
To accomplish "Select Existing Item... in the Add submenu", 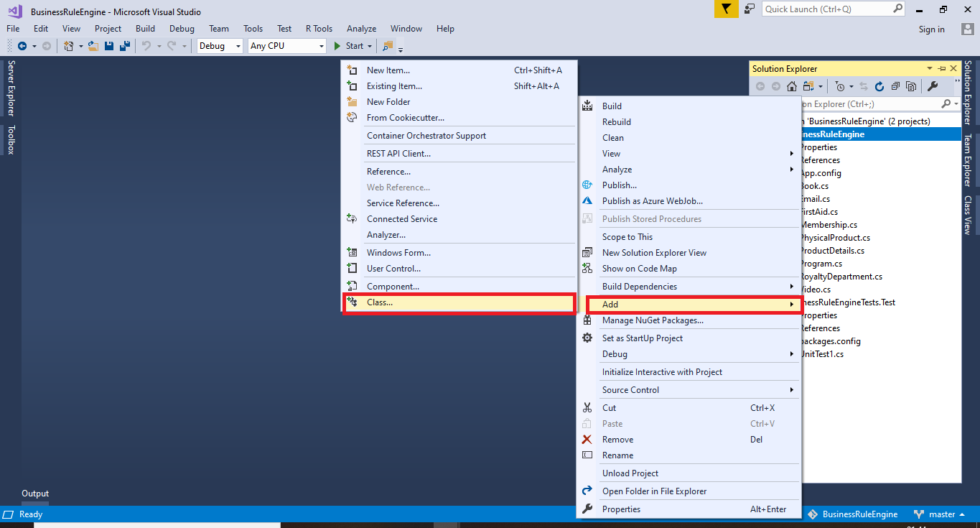I will (459, 86).
